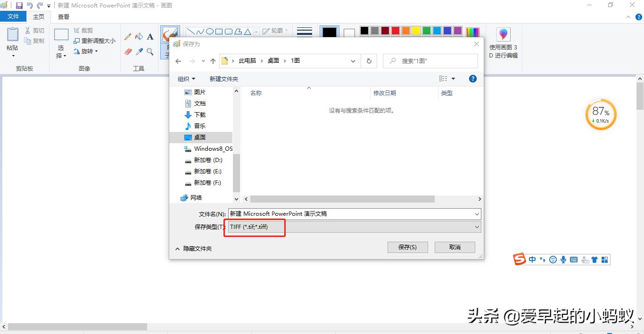Click the refresh icon in Save dialog

click(x=369, y=61)
